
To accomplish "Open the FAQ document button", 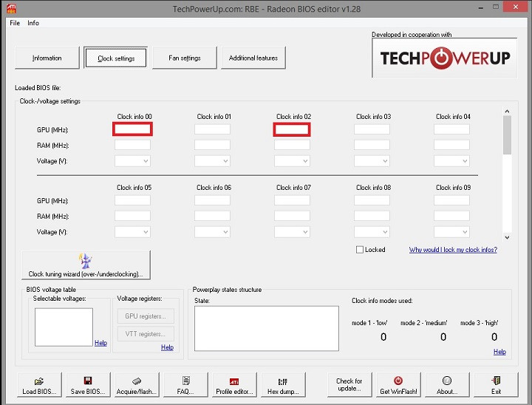I will [x=185, y=384].
